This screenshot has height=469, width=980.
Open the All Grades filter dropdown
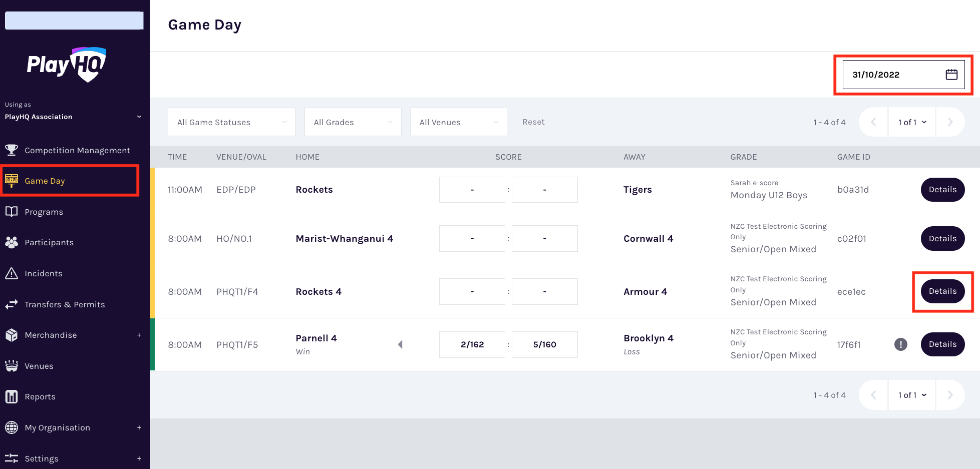(353, 122)
